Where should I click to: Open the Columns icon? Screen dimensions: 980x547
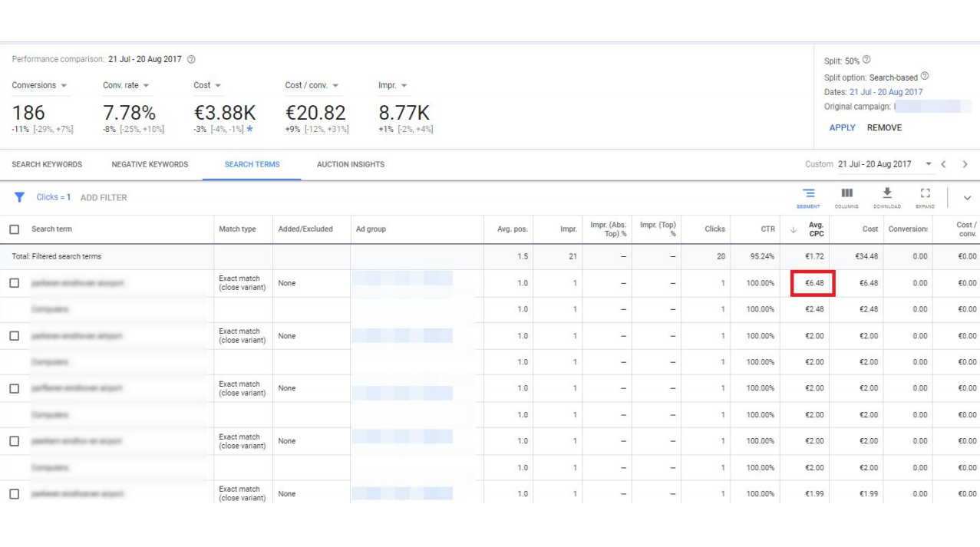coord(846,197)
